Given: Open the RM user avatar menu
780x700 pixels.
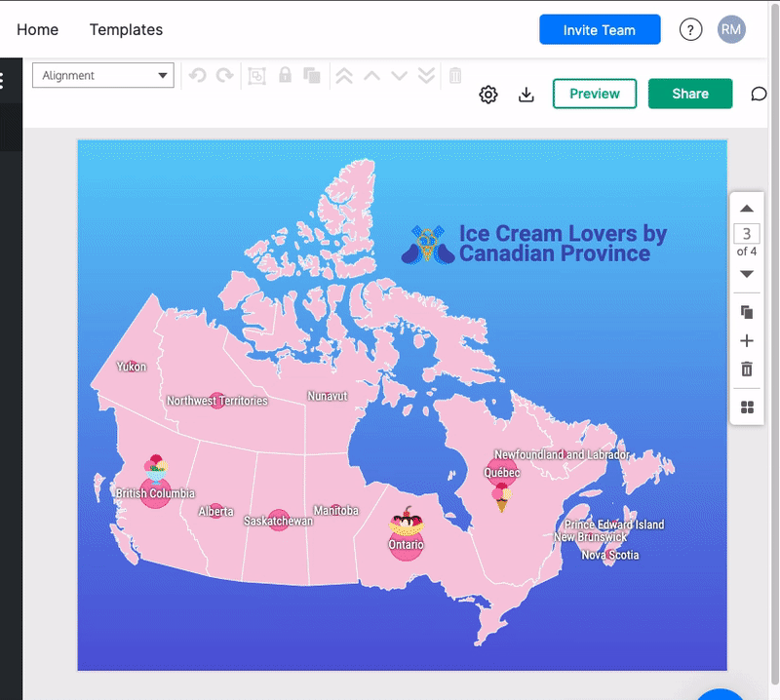Looking at the screenshot, I should (731, 30).
